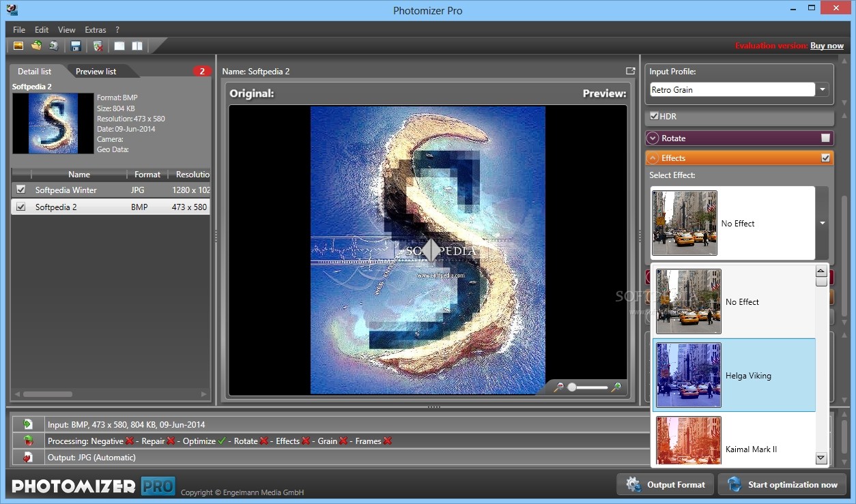Uncheck the Softpedia Winter row checkbox
The height and width of the screenshot is (504, 856).
click(x=20, y=190)
